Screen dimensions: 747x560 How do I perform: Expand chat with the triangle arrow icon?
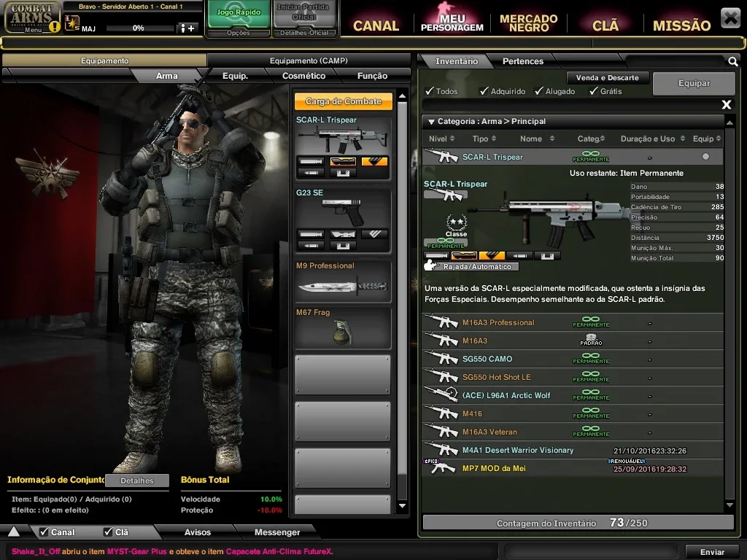(x=14, y=532)
